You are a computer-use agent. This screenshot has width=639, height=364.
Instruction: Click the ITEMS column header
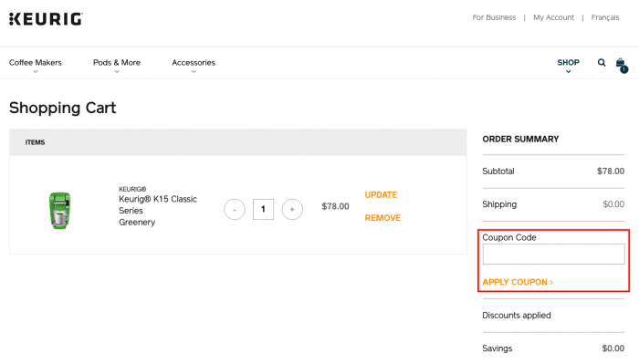[35, 142]
